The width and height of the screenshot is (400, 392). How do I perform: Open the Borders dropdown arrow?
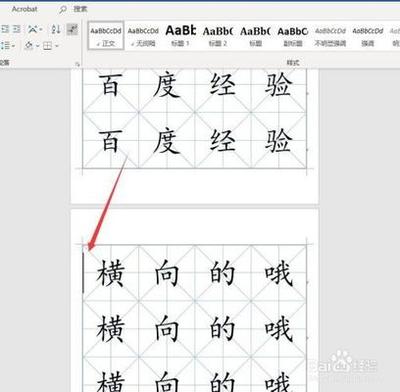pyautogui.click(x=57, y=46)
